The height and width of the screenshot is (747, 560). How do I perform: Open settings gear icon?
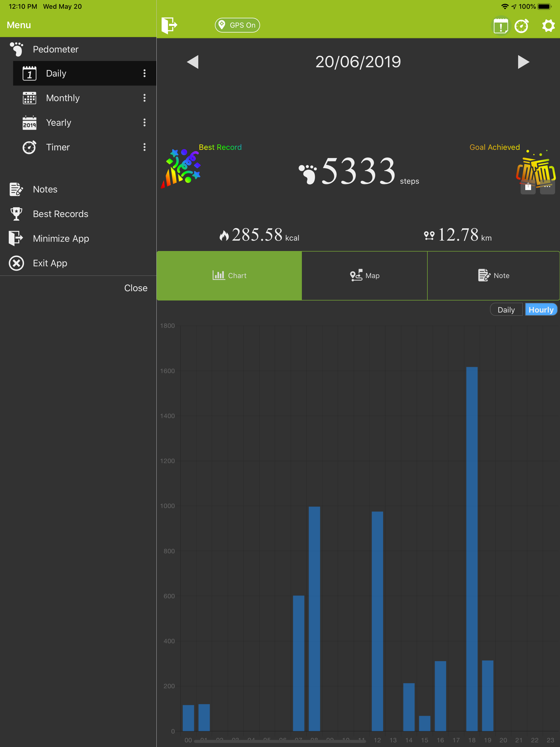click(548, 26)
